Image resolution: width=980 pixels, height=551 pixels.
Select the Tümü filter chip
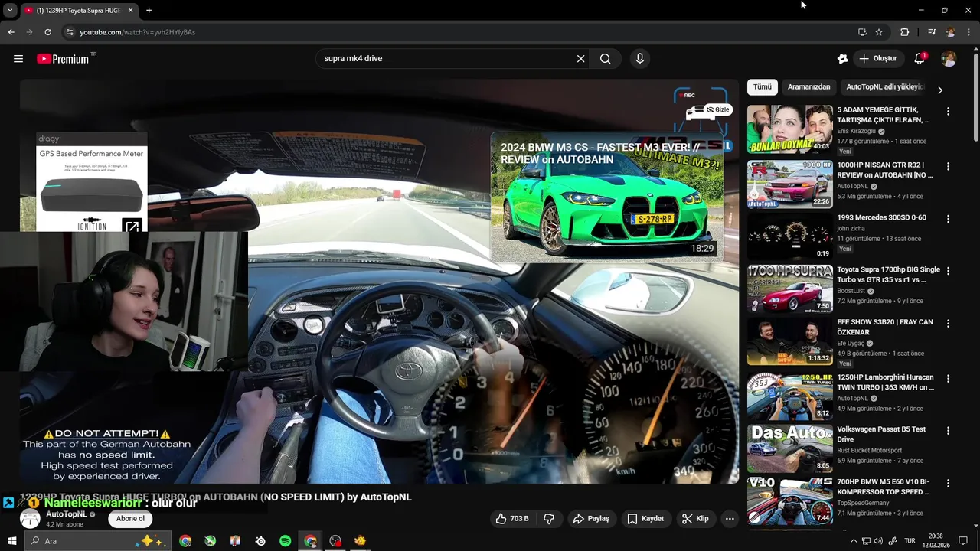pos(763,87)
